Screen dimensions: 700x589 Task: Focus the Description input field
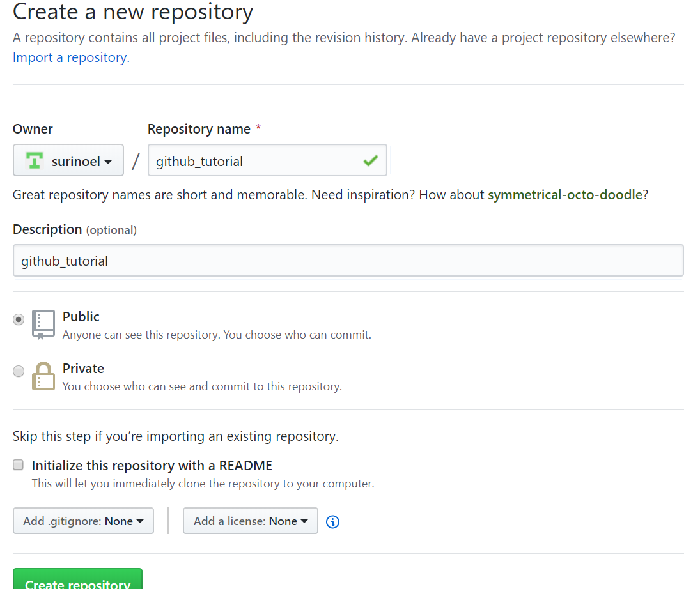pyautogui.click(x=348, y=261)
